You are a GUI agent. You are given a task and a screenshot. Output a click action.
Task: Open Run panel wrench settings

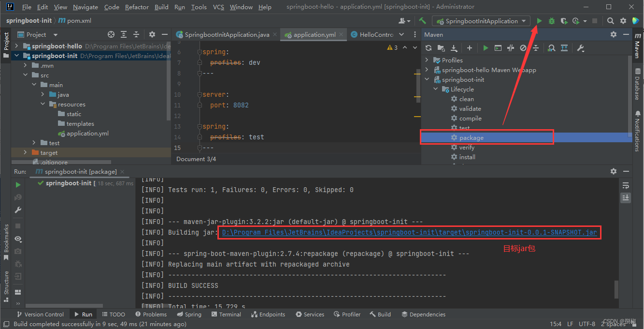(x=18, y=209)
